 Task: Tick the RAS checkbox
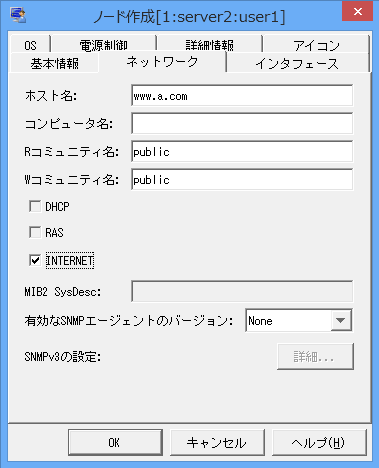[35, 232]
